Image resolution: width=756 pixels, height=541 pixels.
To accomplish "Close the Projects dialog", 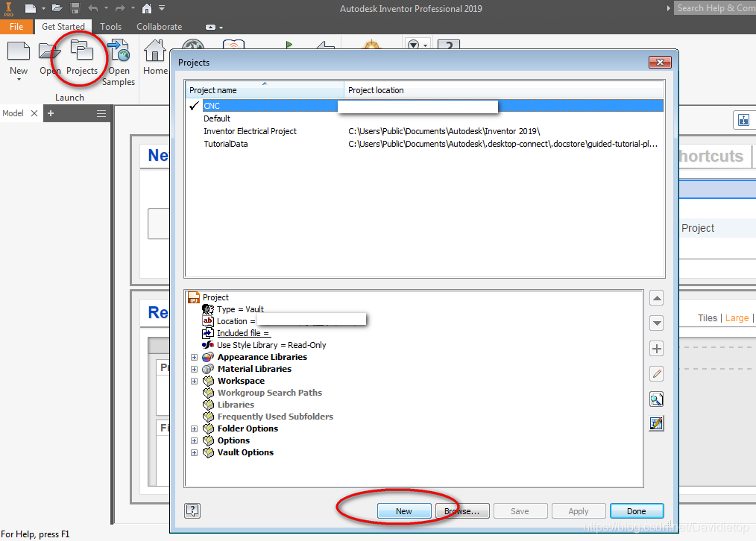I will pos(660,62).
